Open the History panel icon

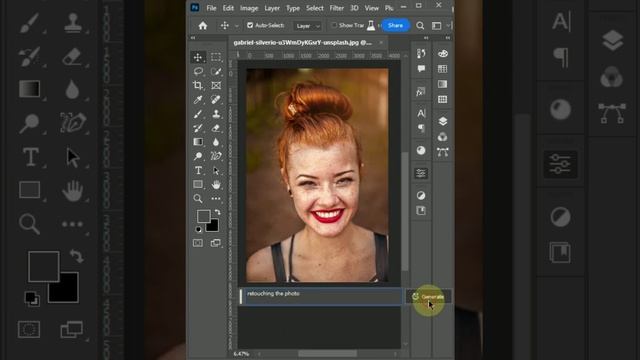[421, 53]
